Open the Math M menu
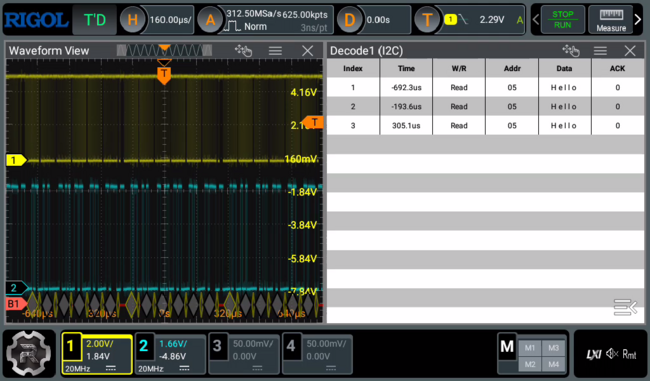650x381 pixels. [507, 347]
